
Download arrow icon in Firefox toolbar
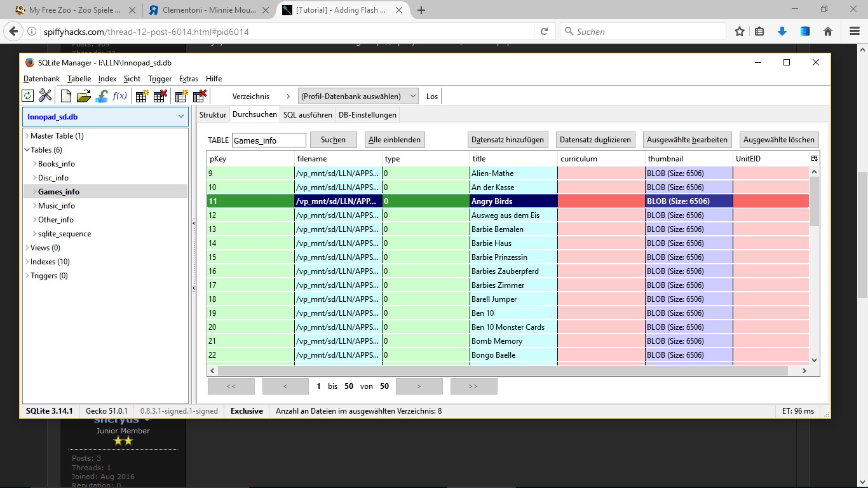click(x=782, y=31)
